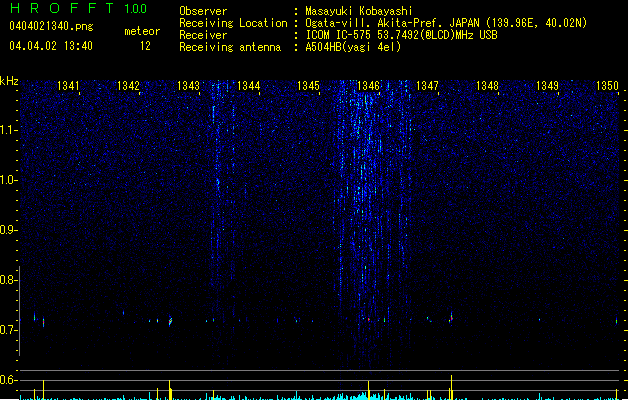Screen dimensions: 629x400
Task: Click the 1348 time marker
Action: pos(487,86)
